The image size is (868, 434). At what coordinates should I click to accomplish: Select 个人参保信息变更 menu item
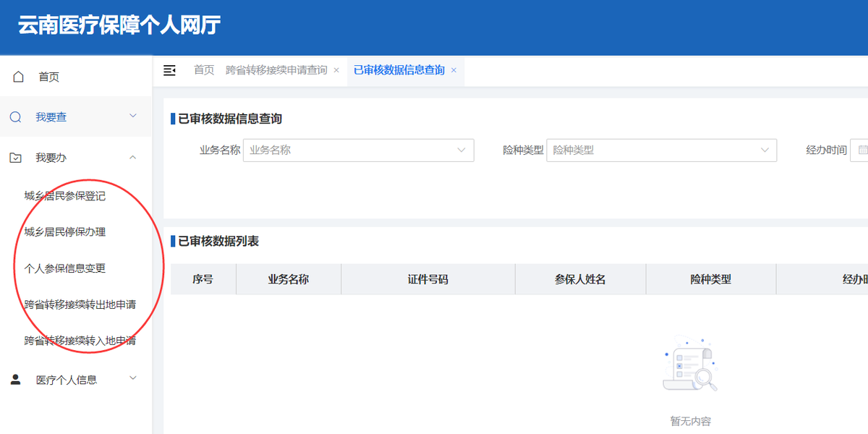click(x=65, y=268)
